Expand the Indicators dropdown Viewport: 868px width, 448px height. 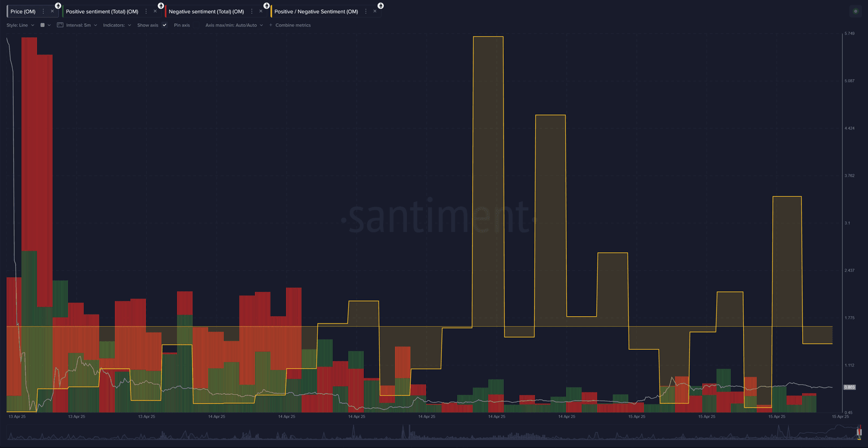point(117,25)
